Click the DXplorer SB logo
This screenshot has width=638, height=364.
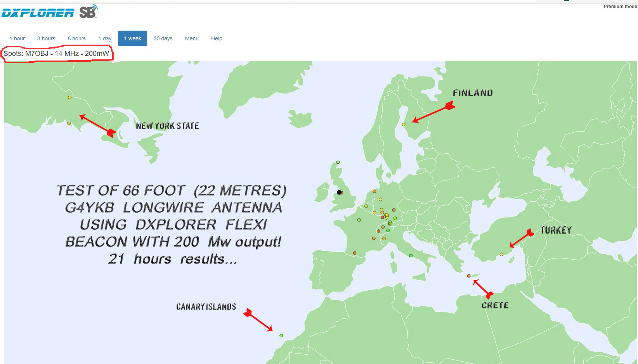[x=50, y=12]
